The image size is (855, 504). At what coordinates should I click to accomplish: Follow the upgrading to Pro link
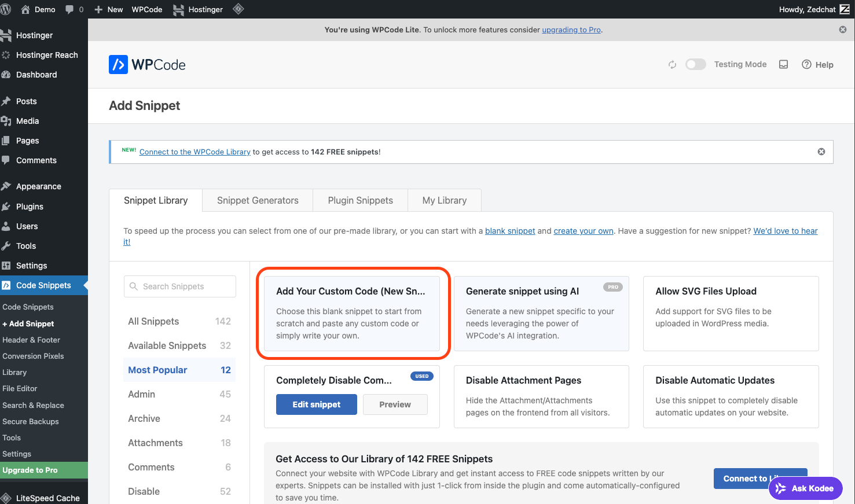pos(571,30)
